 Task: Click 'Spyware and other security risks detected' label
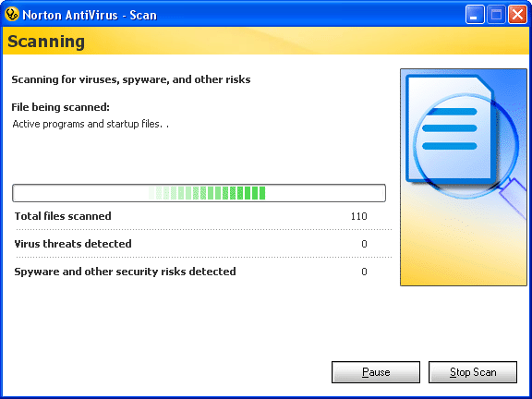125,272
